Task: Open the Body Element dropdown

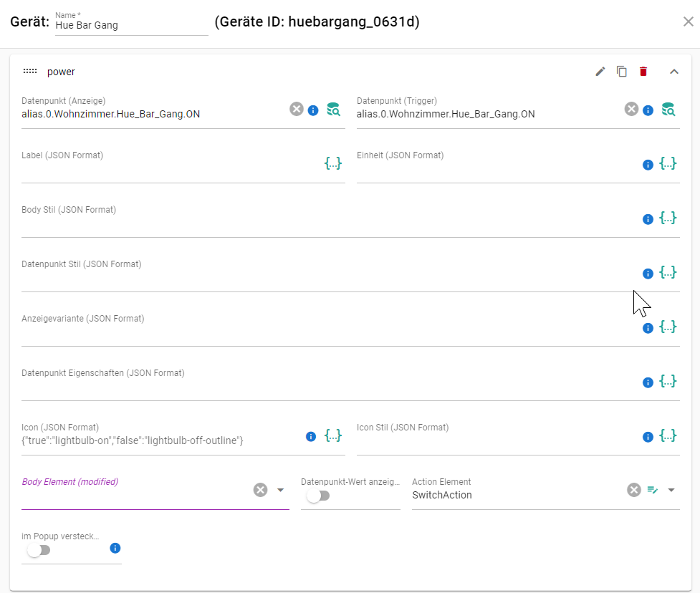Action: (x=281, y=490)
